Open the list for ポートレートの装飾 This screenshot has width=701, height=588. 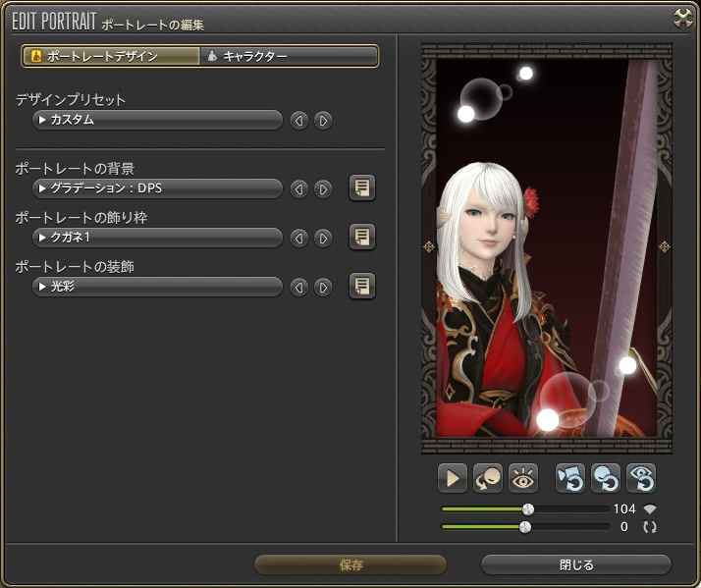[x=362, y=286]
